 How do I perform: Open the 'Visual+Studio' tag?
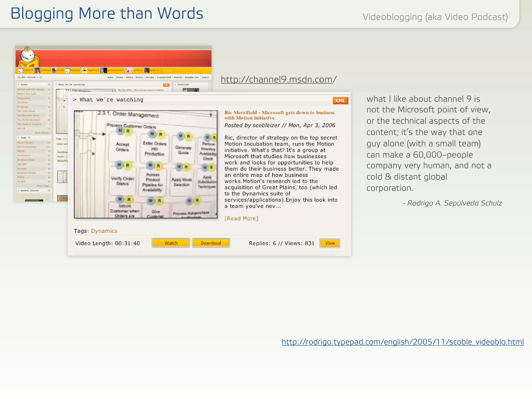25,143
